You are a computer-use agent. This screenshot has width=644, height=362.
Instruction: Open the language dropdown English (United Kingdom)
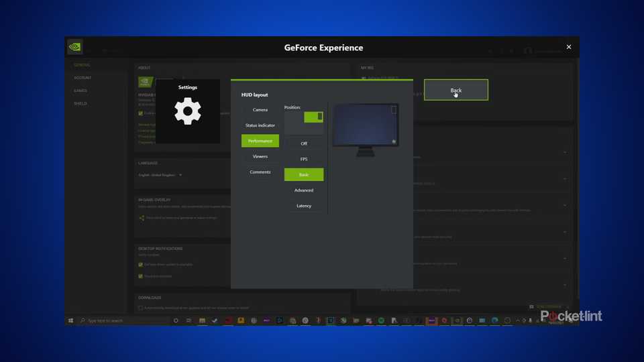(160, 175)
